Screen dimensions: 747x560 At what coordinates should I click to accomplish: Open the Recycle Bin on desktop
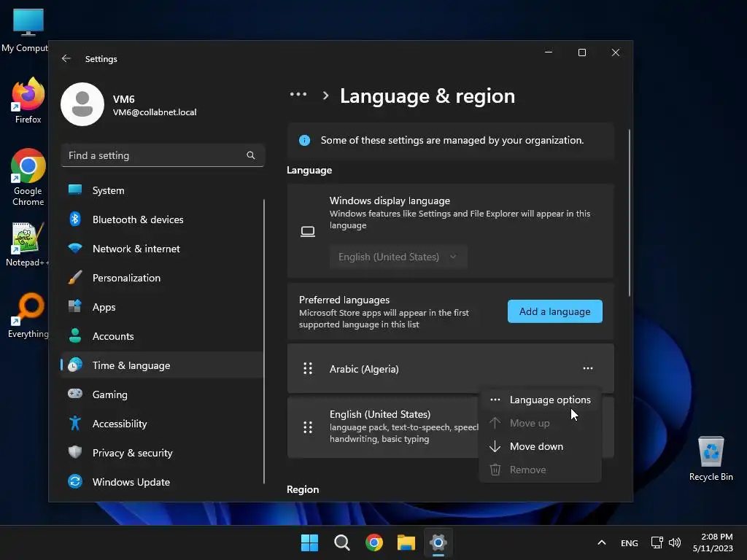tap(711, 459)
